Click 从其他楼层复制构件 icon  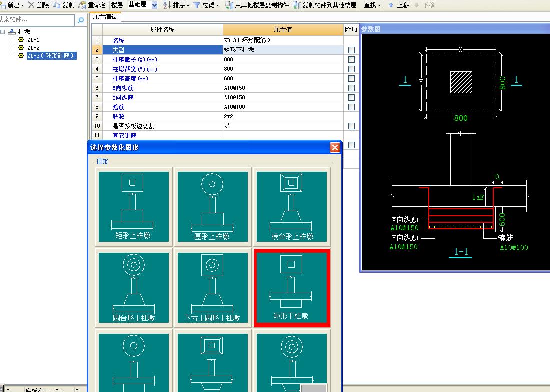229,5
